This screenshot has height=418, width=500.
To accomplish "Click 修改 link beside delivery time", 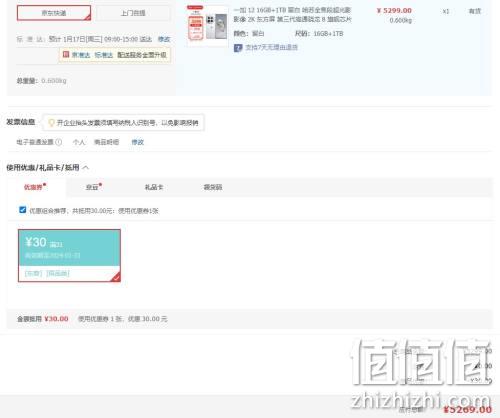I will tap(164, 39).
